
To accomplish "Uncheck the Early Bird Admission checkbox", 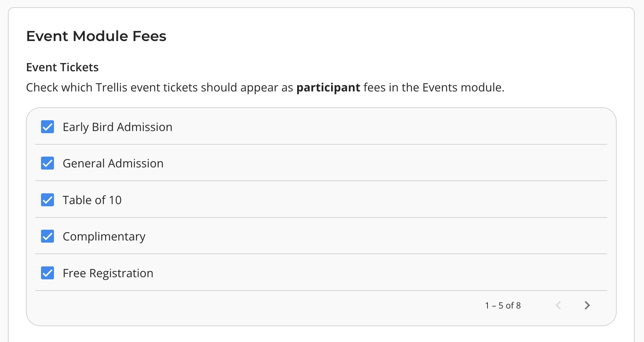I will coord(47,127).
